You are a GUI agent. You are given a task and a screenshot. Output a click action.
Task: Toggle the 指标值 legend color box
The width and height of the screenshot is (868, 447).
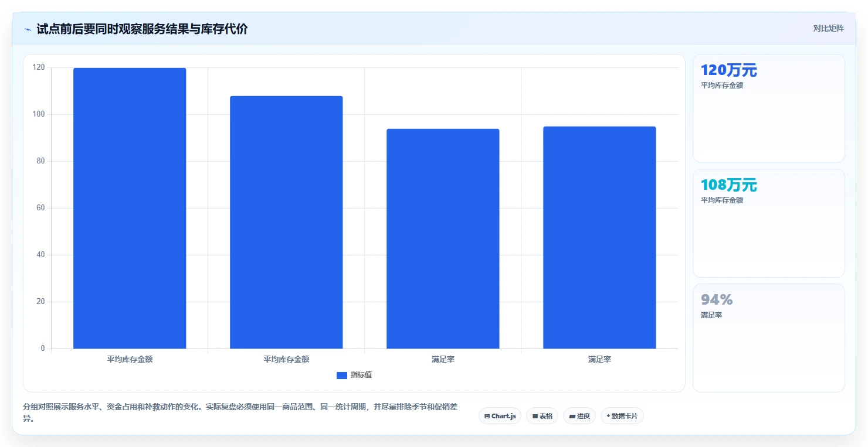coord(342,376)
